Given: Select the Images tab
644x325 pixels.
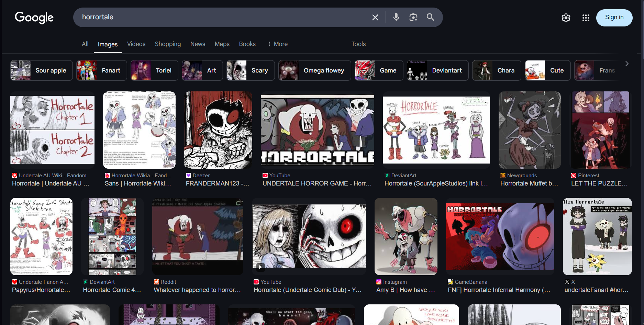Looking at the screenshot, I should [108, 44].
